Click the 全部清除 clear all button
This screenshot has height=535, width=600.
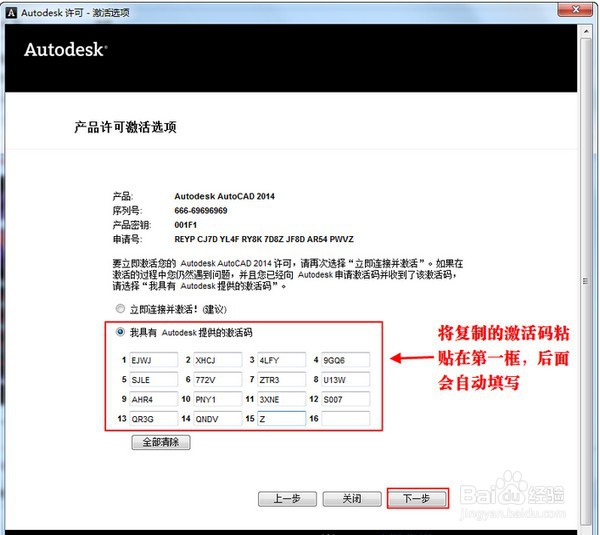(161, 442)
